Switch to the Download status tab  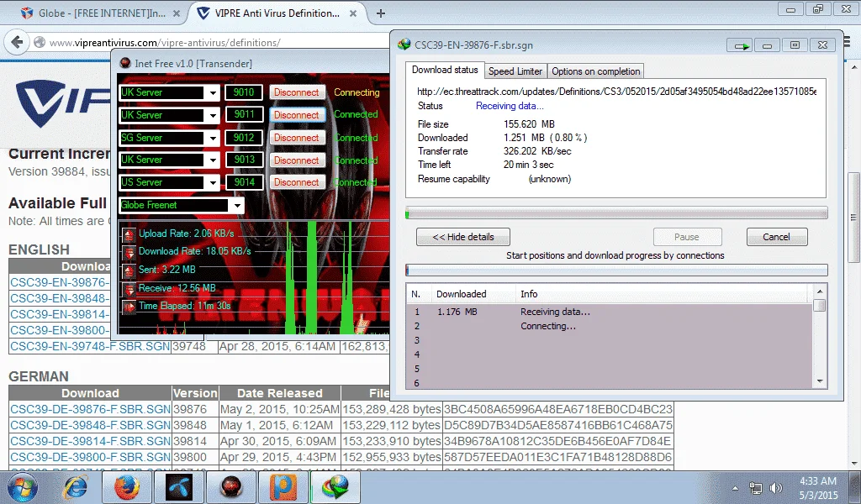(x=445, y=70)
